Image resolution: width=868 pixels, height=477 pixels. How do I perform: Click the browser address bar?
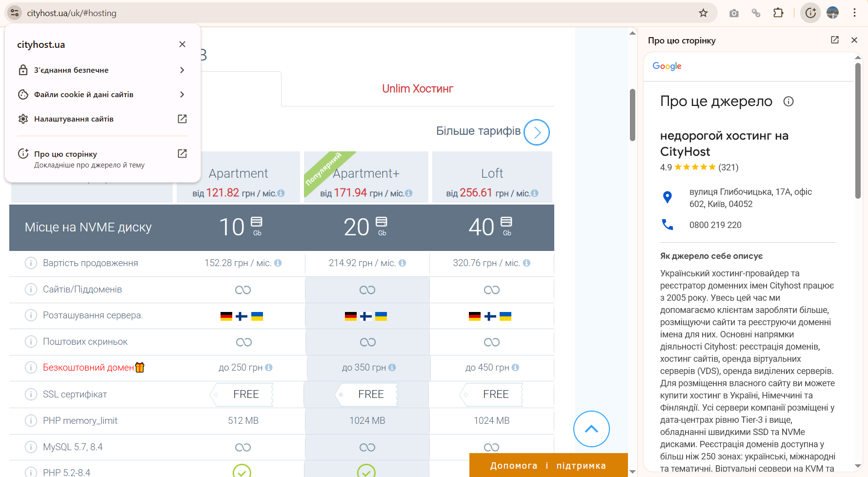pos(71,13)
